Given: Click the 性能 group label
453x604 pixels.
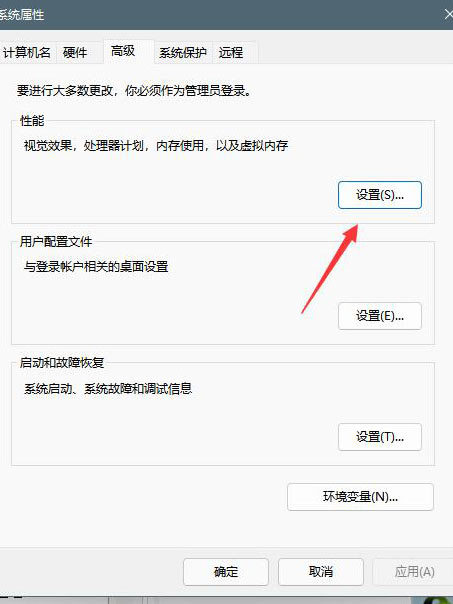Looking at the screenshot, I should tap(32, 121).
